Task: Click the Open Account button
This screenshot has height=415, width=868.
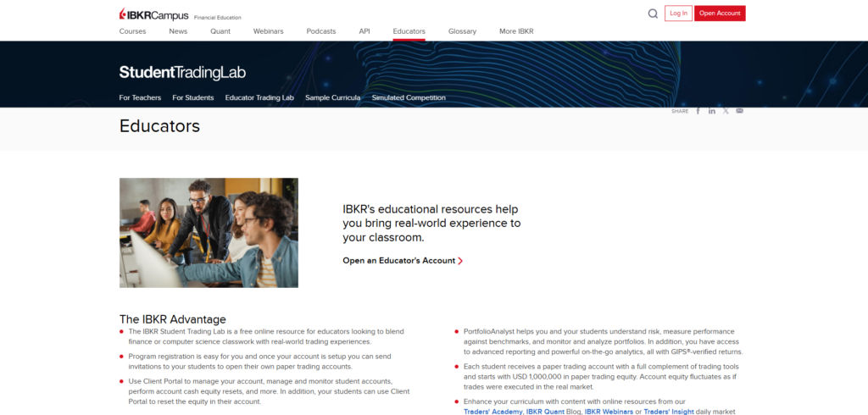Action: 720,14
